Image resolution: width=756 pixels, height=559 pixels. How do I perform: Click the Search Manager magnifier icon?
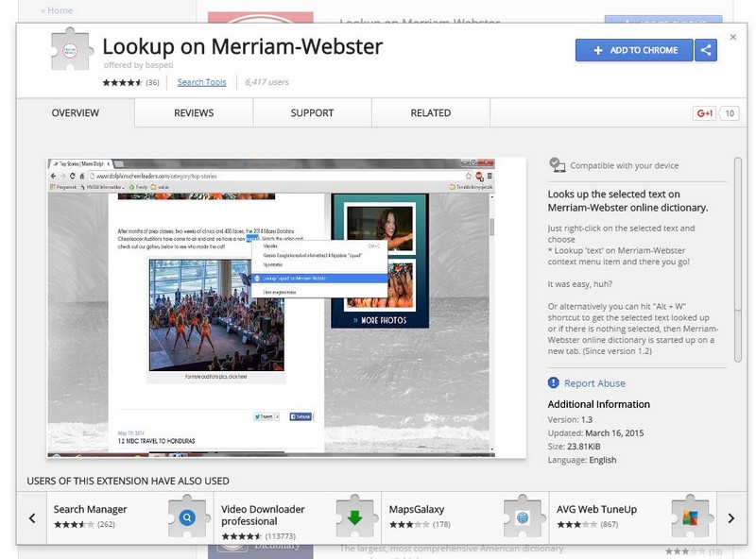(187, 517)
